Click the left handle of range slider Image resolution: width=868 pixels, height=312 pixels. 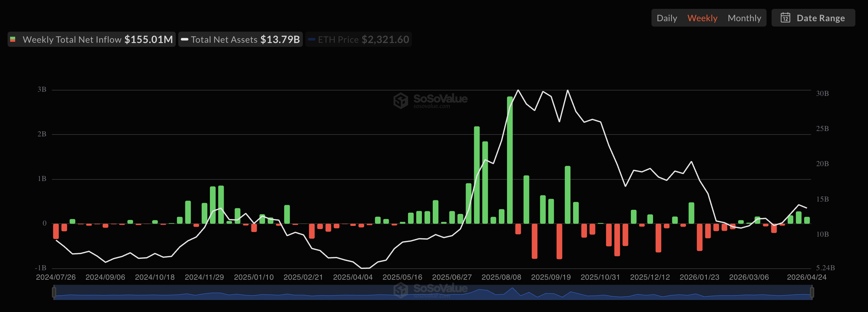(x=54, y=292)
